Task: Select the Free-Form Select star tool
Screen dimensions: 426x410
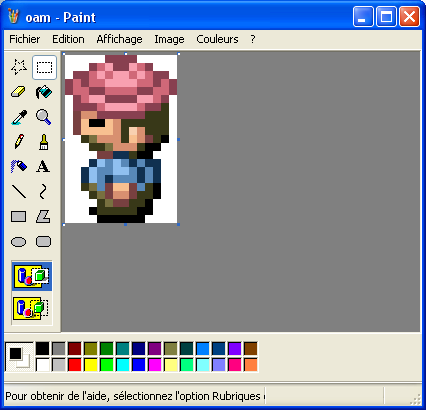Action: pyautogui.click(x=19, y=67)
